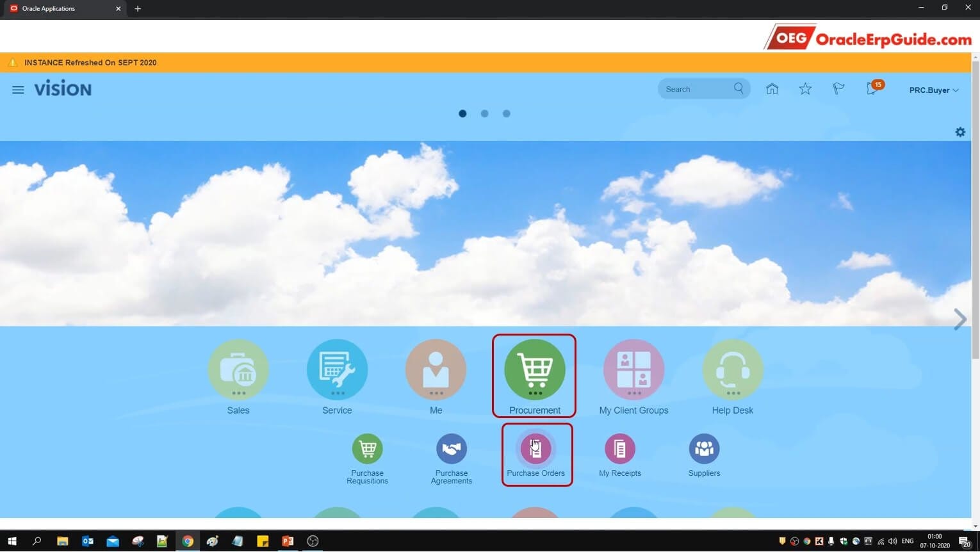Open Snipping Tool from taskbar
Viewport: 980px width, 552px height.
138,541
